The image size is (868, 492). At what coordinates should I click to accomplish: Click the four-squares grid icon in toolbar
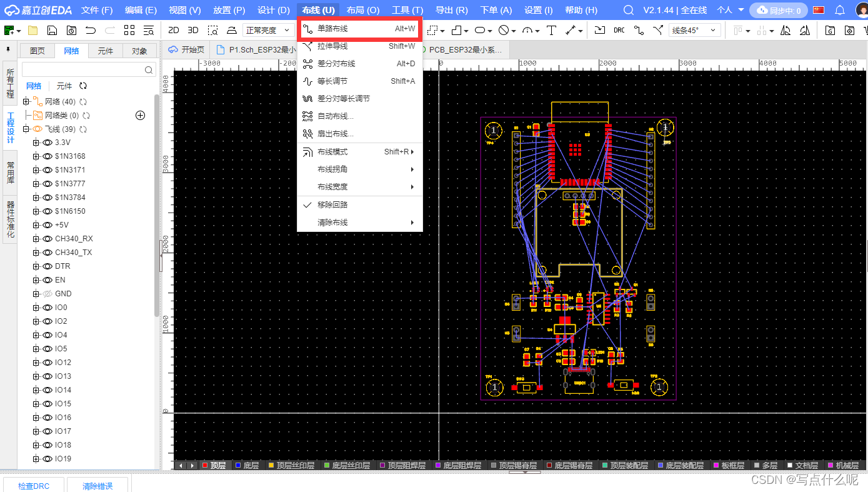coord(129,31)
